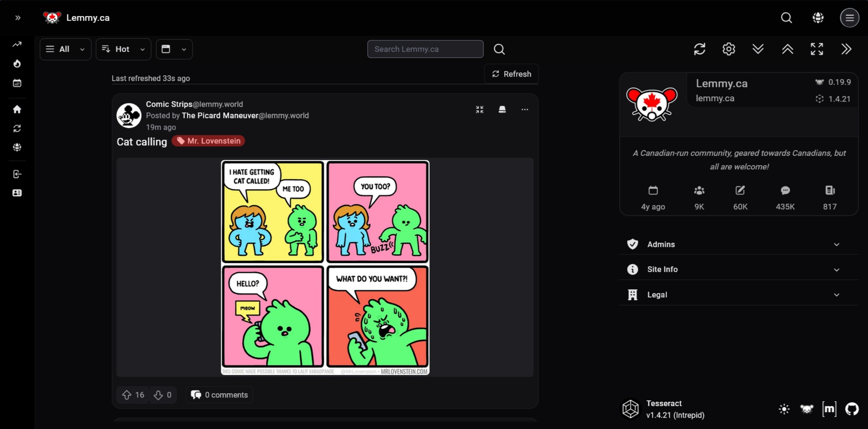Open feed settings with the gear icon
868x429 pixels.
tap(729, 49)
